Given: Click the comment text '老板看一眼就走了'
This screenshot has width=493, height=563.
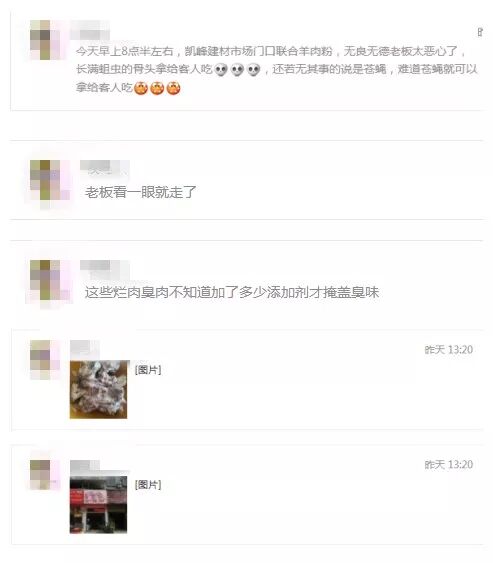Looking at the screenshot, I should pyautogui.click(x=140, y=192).
